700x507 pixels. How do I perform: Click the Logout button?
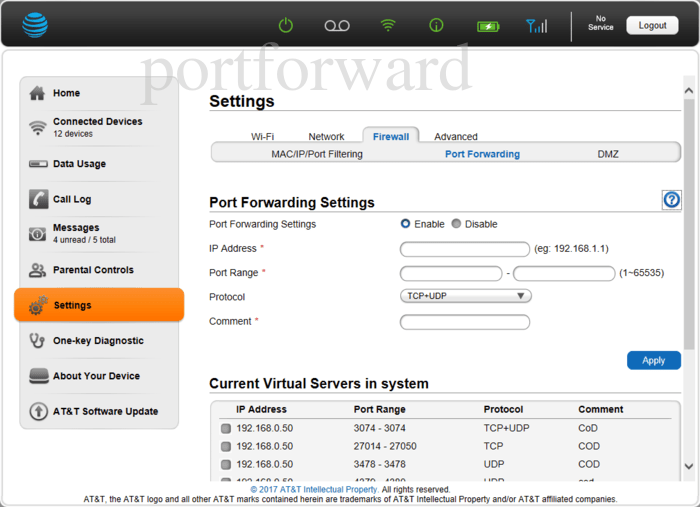pos(652,25)
